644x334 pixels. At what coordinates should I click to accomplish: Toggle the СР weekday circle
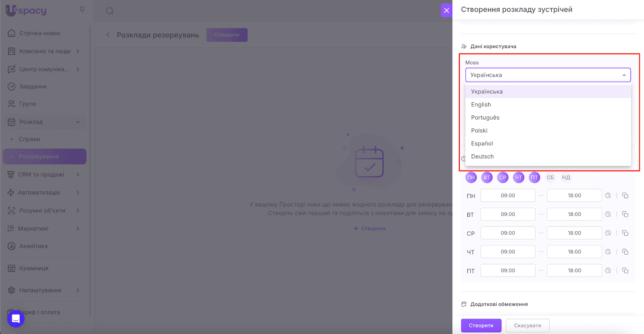tap(503, 177)
